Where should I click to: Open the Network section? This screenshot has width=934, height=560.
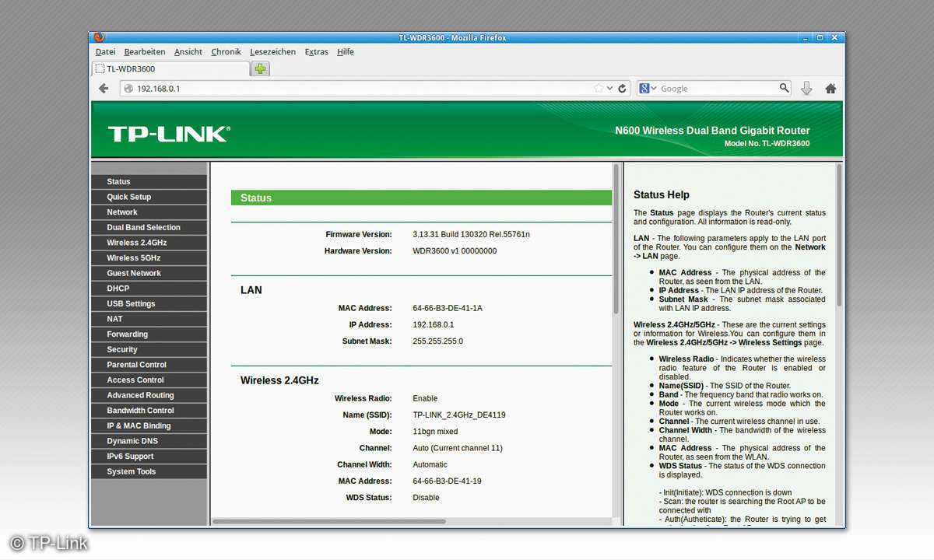click(149, 212)
